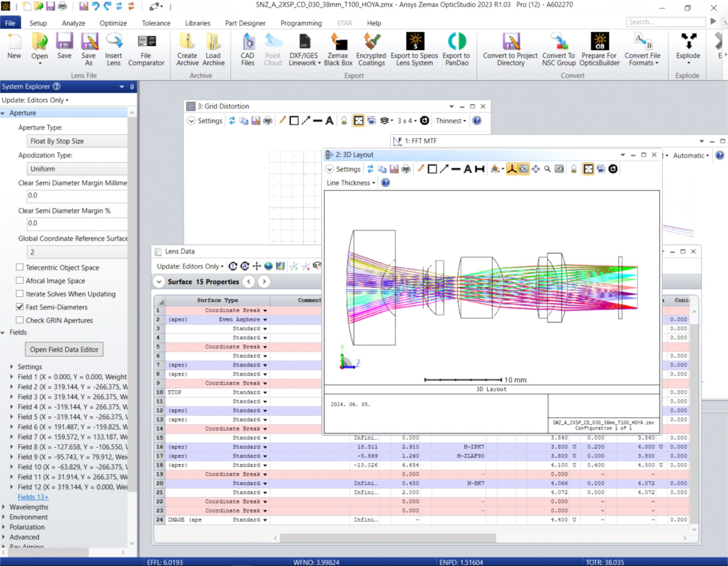
Task: Click help icon beside Line Thickness
Action: click(x=385, y=183)
